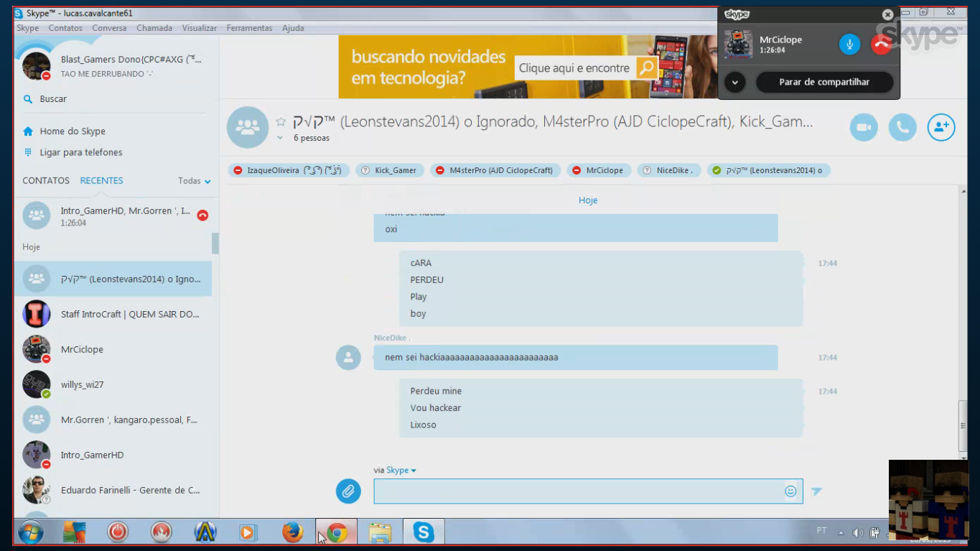Select the M4sterPro participant chip
This screenshot has width=980, height=551.
coord(495,170)
